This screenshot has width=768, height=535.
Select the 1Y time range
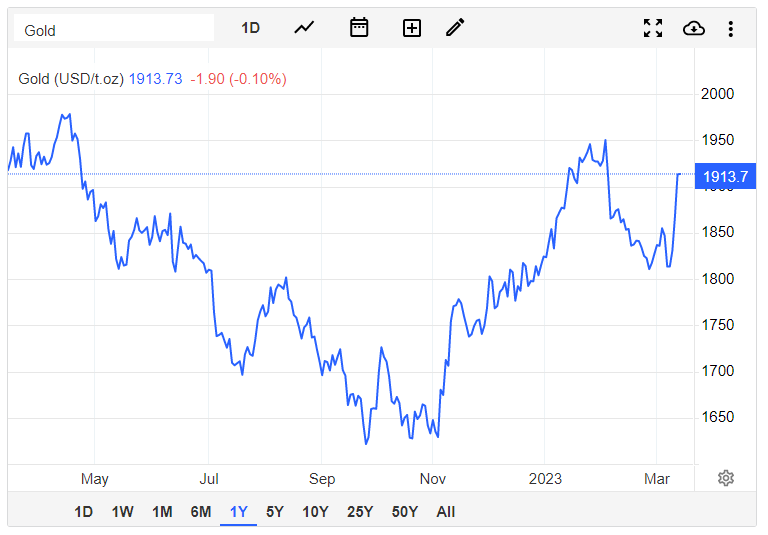point(239,512)
